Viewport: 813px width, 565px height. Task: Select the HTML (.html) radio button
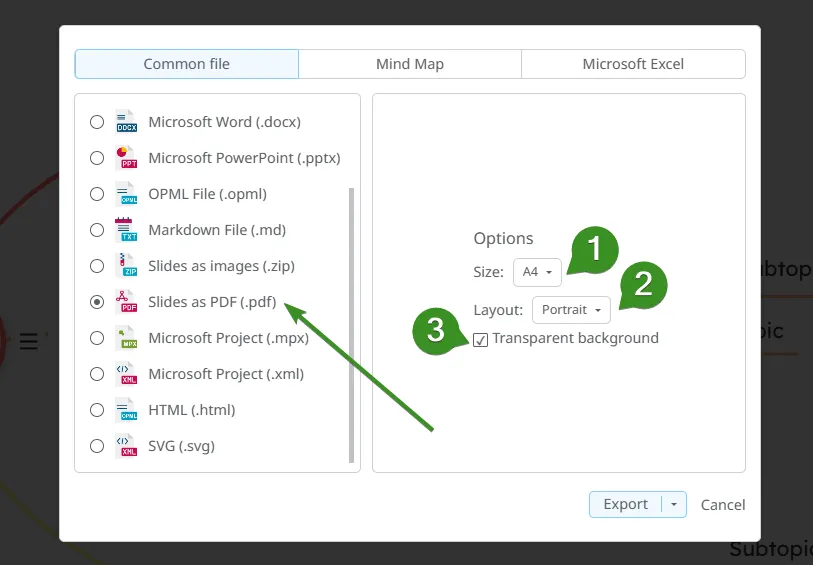(97, 410)
